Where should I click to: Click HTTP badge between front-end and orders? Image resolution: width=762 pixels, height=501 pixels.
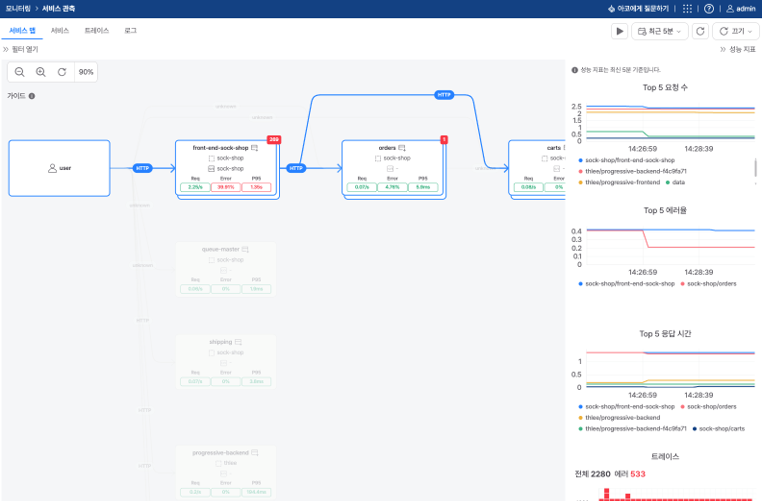coord(296,168)
